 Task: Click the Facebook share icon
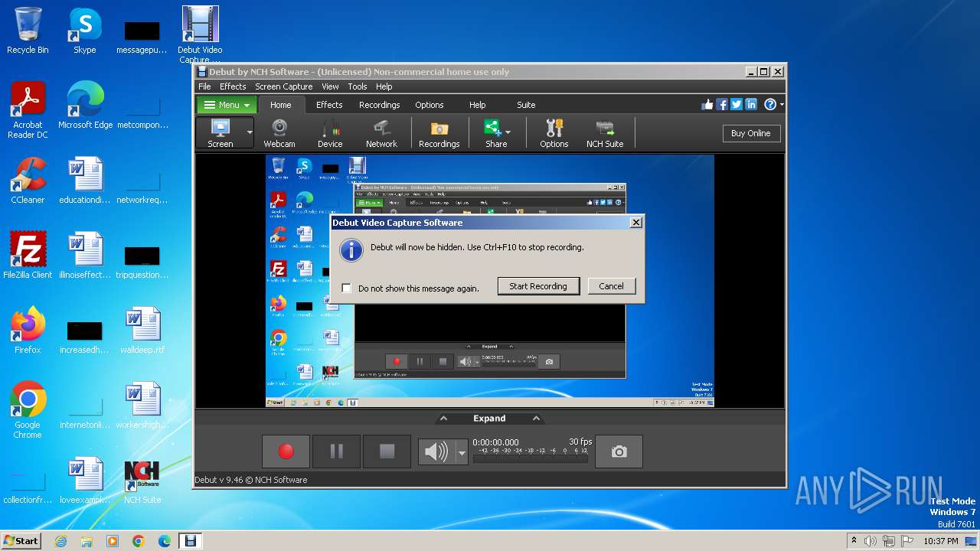click(722, 105)
